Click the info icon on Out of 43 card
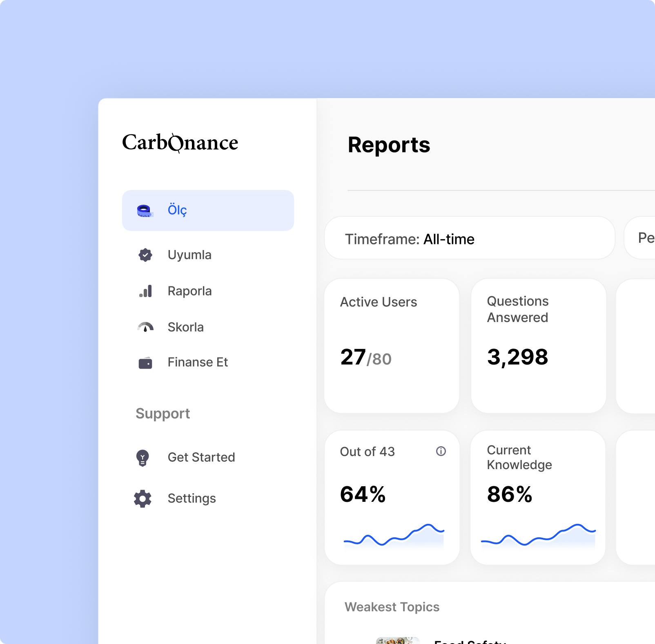 tap(441, 451)
